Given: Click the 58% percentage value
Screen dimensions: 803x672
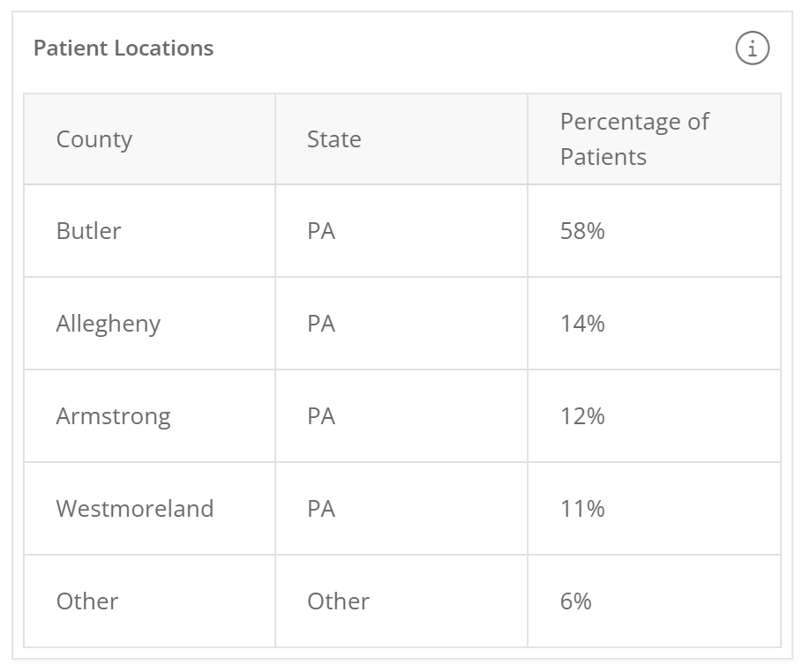Looking at the screenshot, I should coord(582,231).
